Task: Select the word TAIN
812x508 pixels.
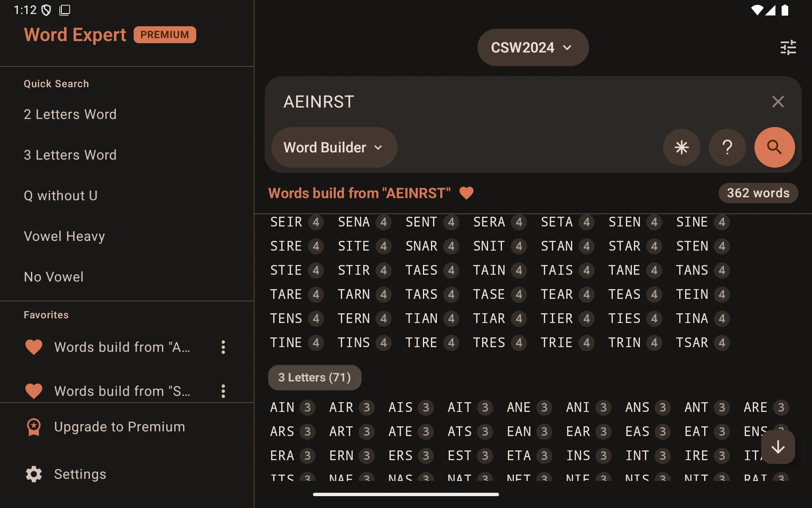Action: (489, 270)
